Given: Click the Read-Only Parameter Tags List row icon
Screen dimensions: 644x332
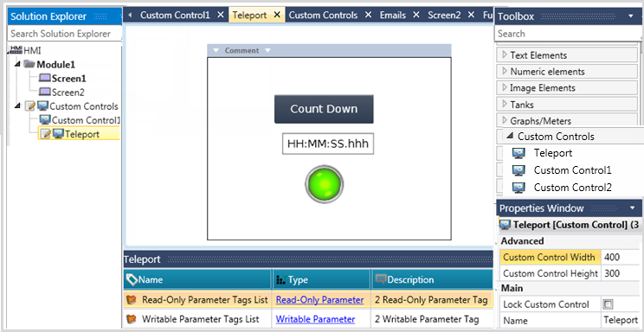Looking at the screenshot, I should 132,300.
